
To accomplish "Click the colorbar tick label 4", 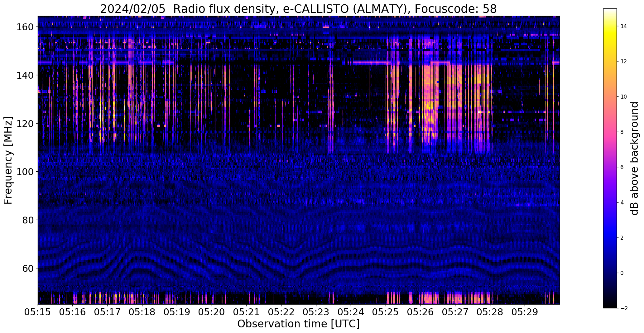I will pyautogui.click(x=622, y=203).
